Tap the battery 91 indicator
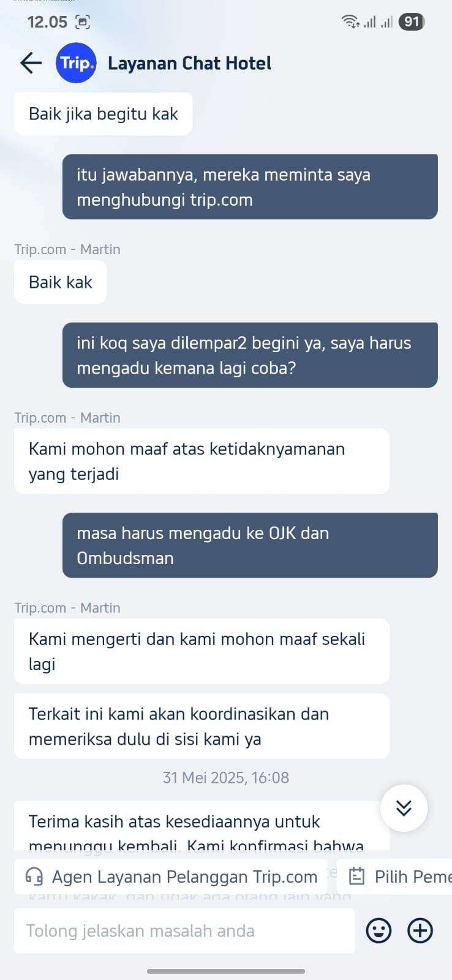This screenshot has height=980, width=452. coord(412,22)
